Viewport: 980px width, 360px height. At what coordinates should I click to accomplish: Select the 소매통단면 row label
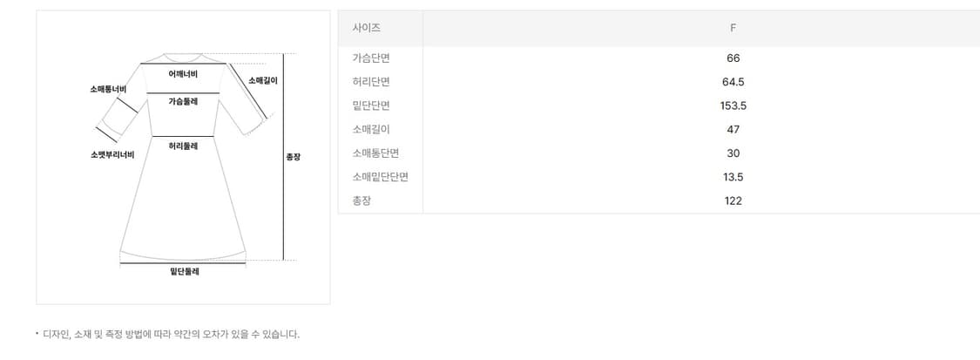[375, 153]
